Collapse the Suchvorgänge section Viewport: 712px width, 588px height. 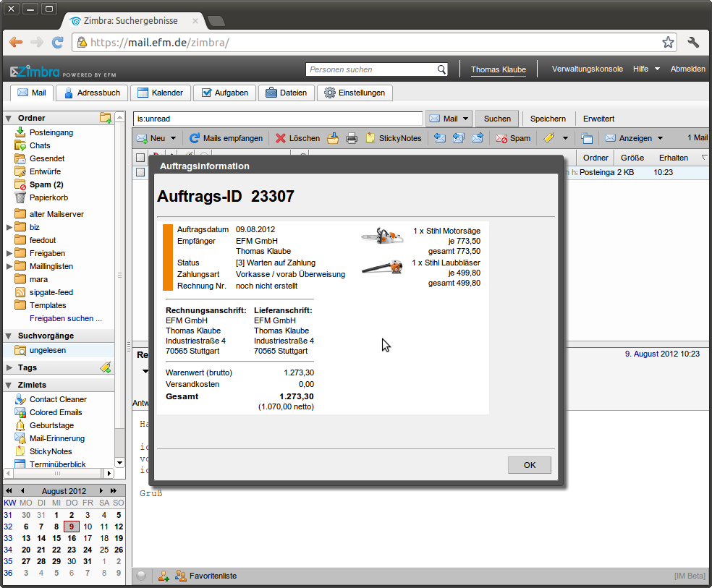pyautogui.click(x=8, y=336)
